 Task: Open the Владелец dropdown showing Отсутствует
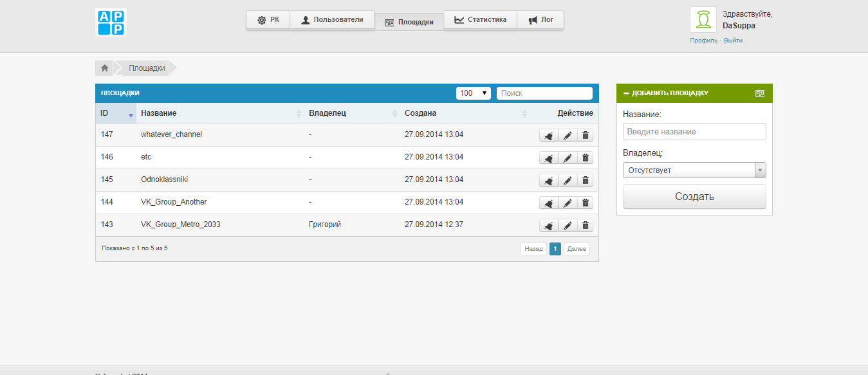(694, 170)
